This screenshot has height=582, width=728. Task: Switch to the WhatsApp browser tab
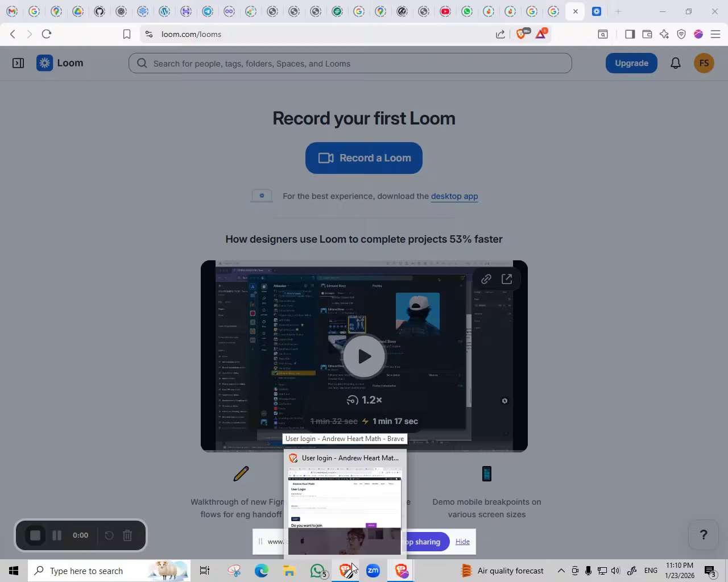(467, 11)
